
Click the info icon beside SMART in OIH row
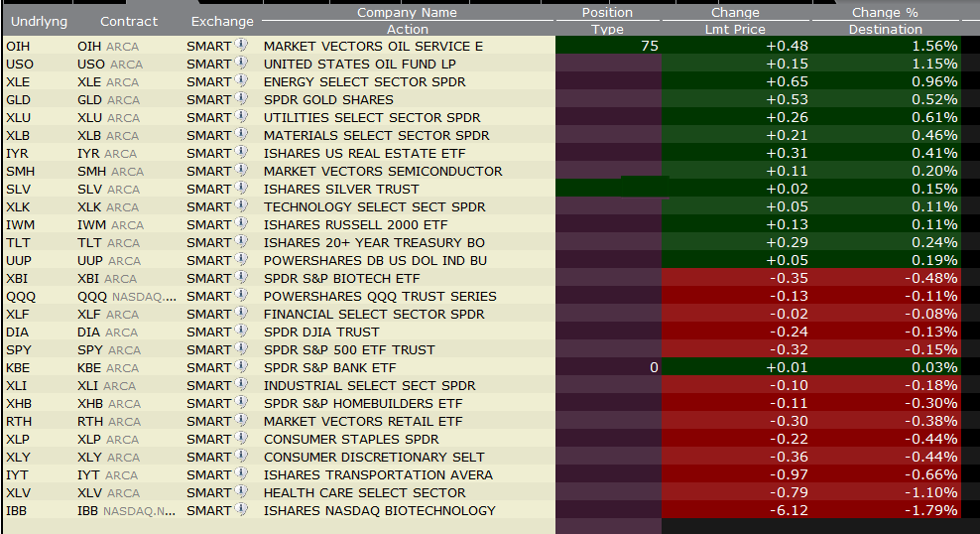pyautogui.click(x=241, y=45)
